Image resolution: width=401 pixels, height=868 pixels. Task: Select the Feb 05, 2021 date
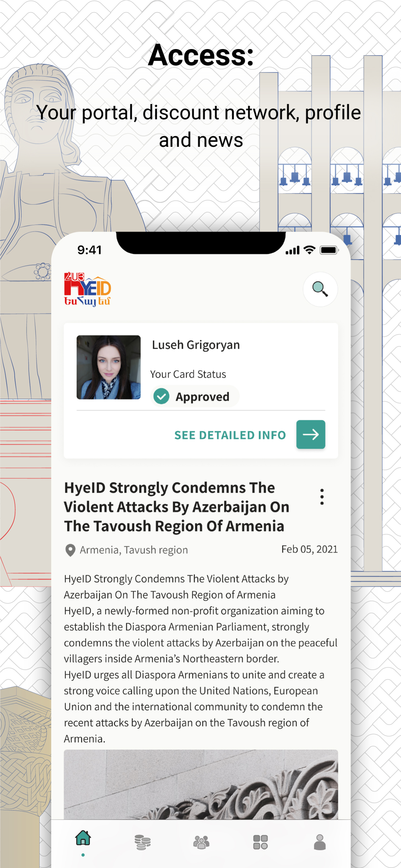309,549
